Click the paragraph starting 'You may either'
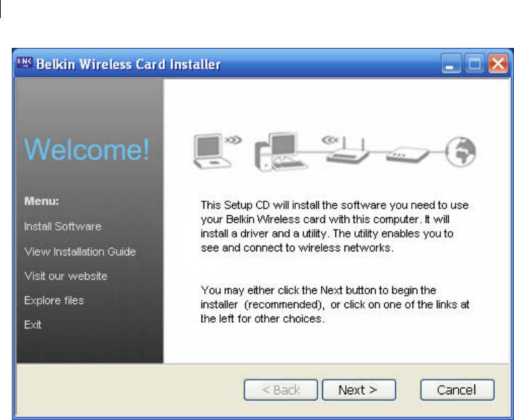 [x=335, y=304]
